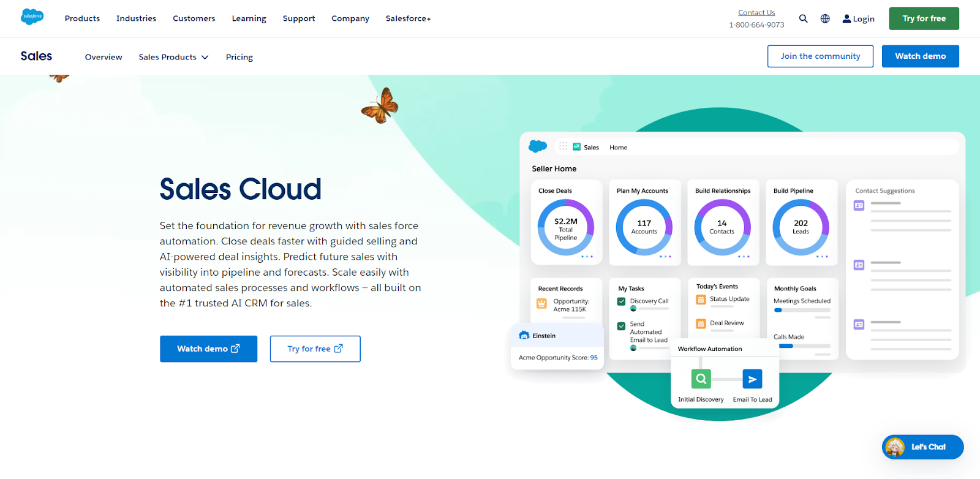
Task: Click the Meetings Scheduled progress bar
Action: tap(802, 310)
